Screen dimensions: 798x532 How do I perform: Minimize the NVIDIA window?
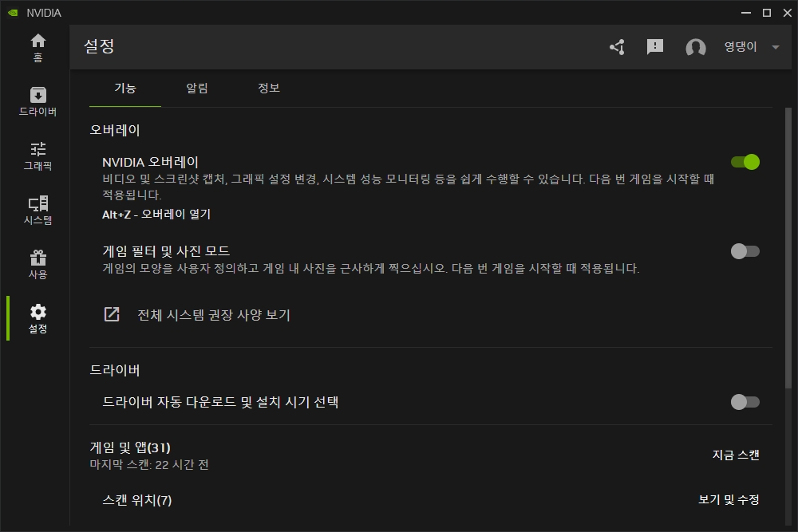click(x=746, y=13)
